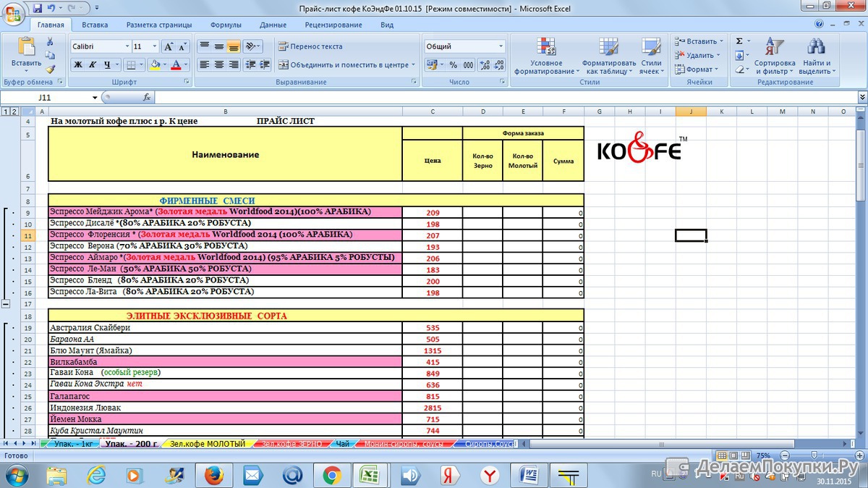Switch to the Данные tab
Viewport: 868px width, 488px height.
pyautogui.click(x=273, y=25)
